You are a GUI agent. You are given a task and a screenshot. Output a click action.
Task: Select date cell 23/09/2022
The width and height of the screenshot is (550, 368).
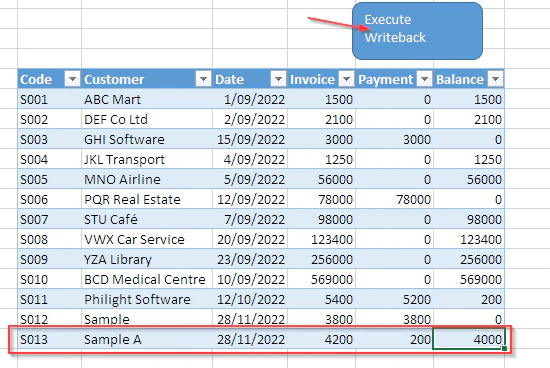tap(250, 259)
